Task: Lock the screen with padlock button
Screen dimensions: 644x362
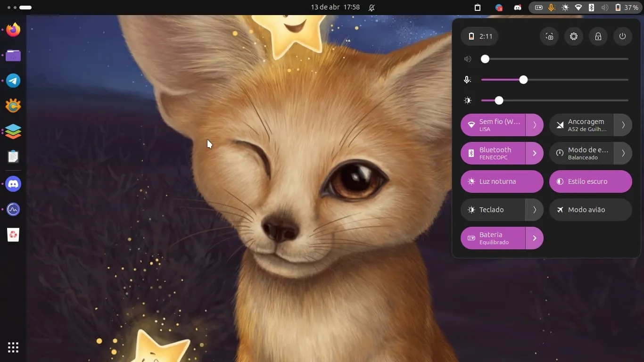Action: 598,36
